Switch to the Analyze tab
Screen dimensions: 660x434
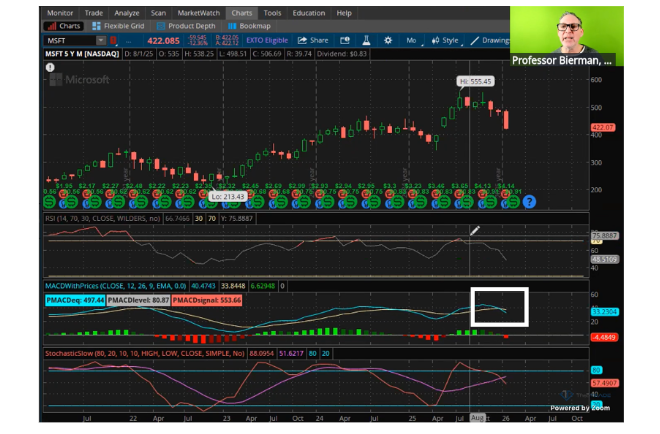pyautogui.click(x=127, y=13)
